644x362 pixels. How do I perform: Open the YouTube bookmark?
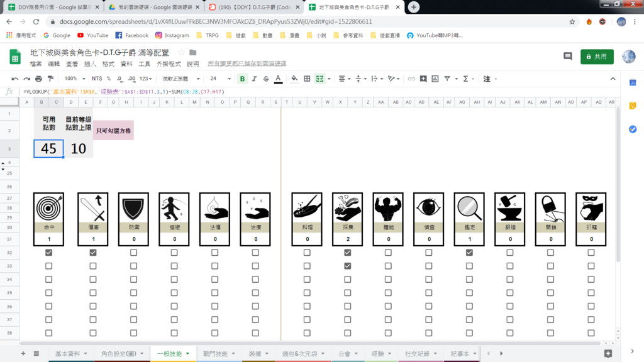[93, 35]
